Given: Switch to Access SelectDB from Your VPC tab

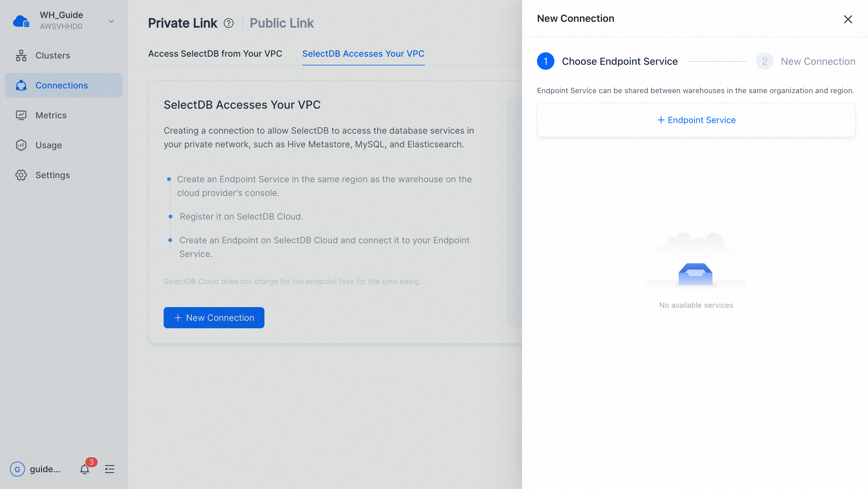Looking at the screenshot, I should tap(215, 54).
